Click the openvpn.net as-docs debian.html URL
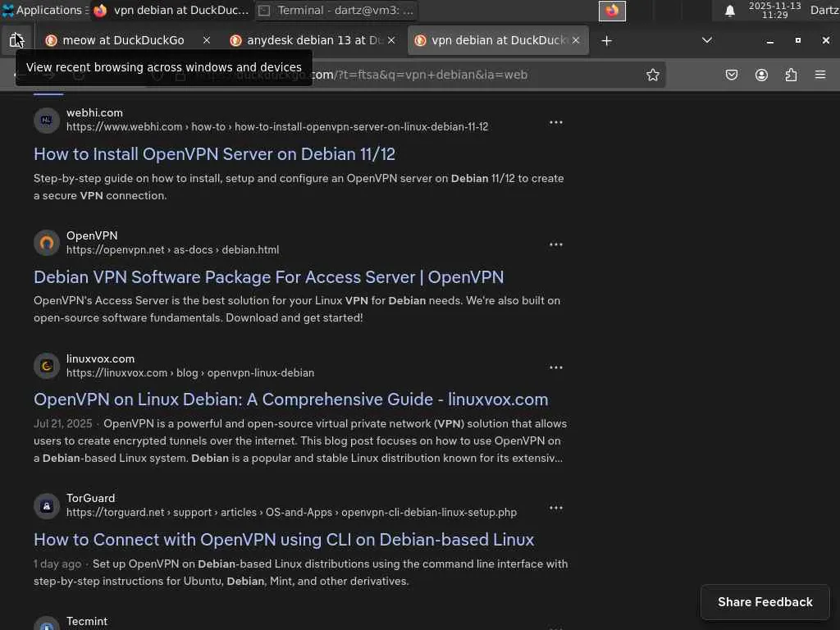Image resolution: width=840 pixels, height=630 pixels. click(x=172, y=250)
